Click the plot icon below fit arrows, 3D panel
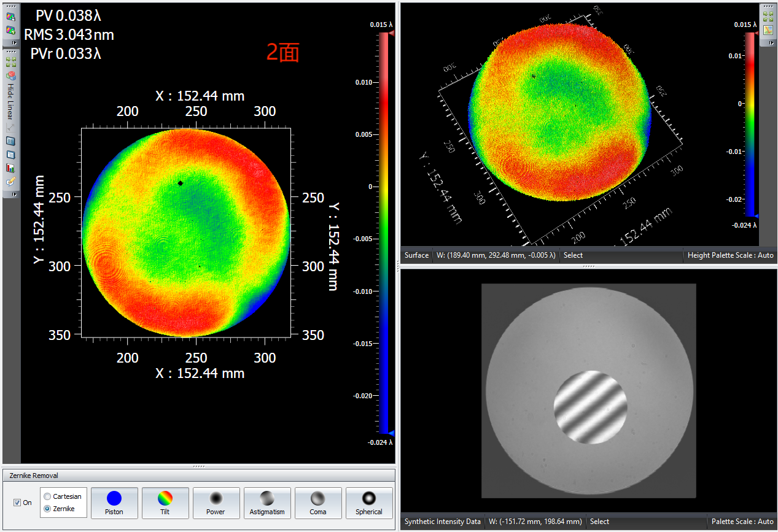Image resolution: width=778 pixels, height=532 pixels. click(768, 30)
